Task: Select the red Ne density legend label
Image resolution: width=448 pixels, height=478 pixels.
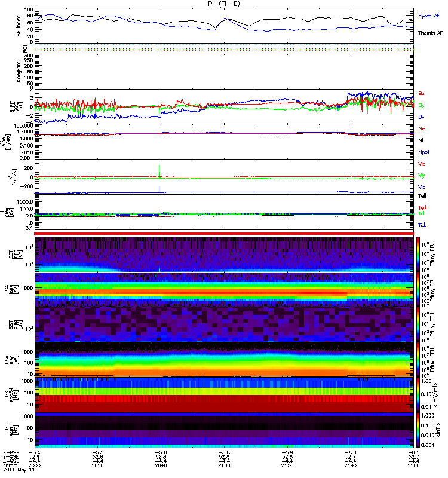Action: click(421, 128)
